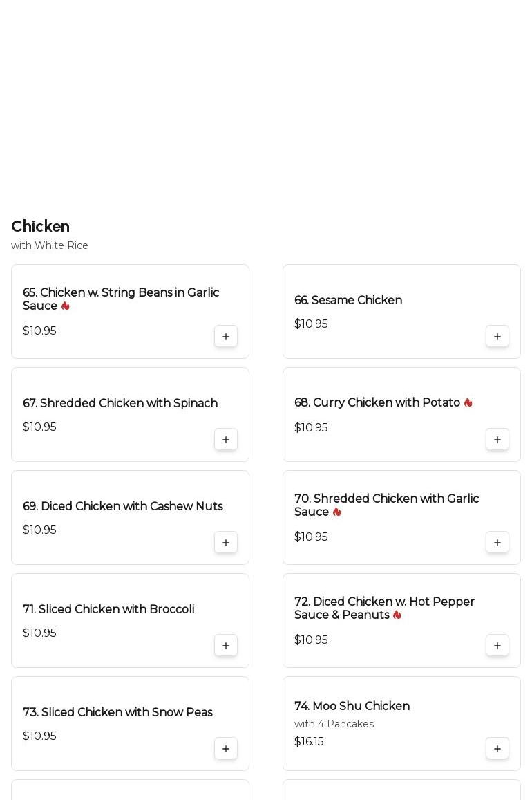Open the Moo Shu Chicken item name
532x800 pixels.
(352, 707)
